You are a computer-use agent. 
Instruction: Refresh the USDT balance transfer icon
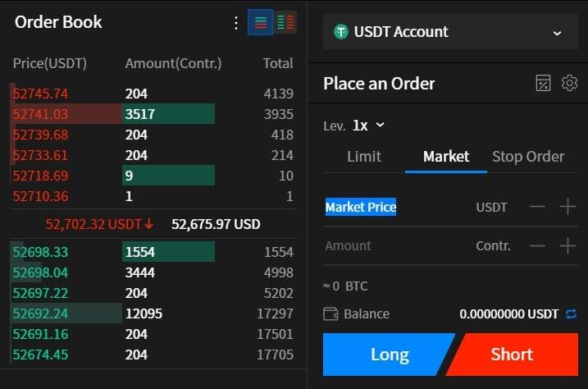[572, 313]
